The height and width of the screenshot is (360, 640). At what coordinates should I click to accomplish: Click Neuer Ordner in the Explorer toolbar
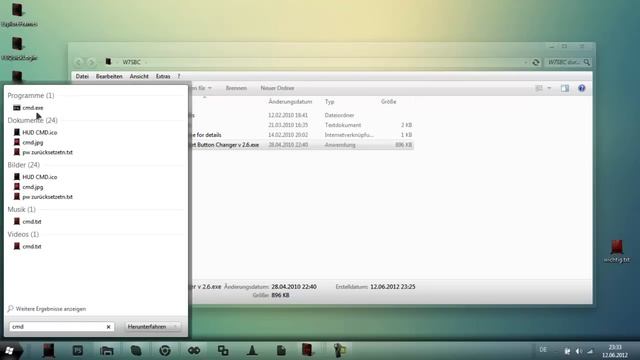click(277, 88)
